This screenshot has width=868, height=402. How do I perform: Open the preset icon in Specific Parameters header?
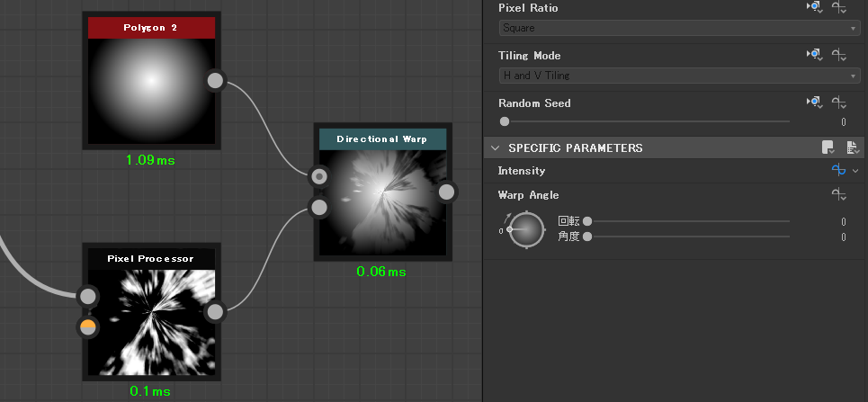[x=828, y=147]
